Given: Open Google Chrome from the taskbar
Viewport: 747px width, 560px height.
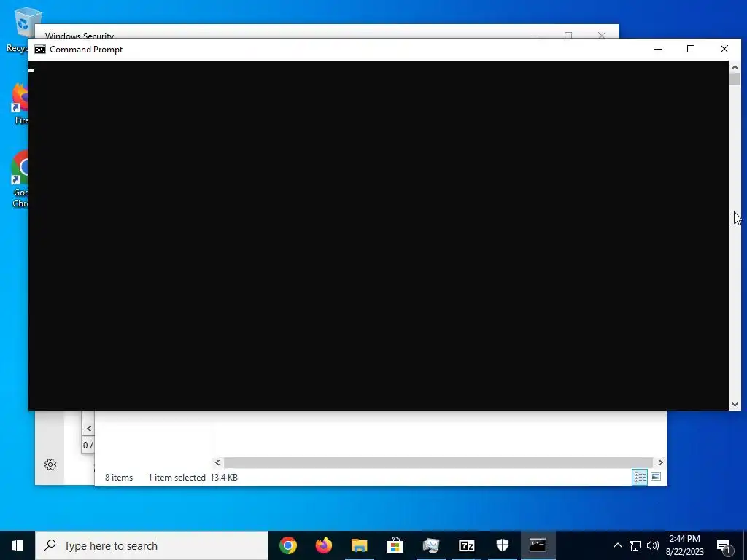Looking at the screenshot, I should click(287, 545).
